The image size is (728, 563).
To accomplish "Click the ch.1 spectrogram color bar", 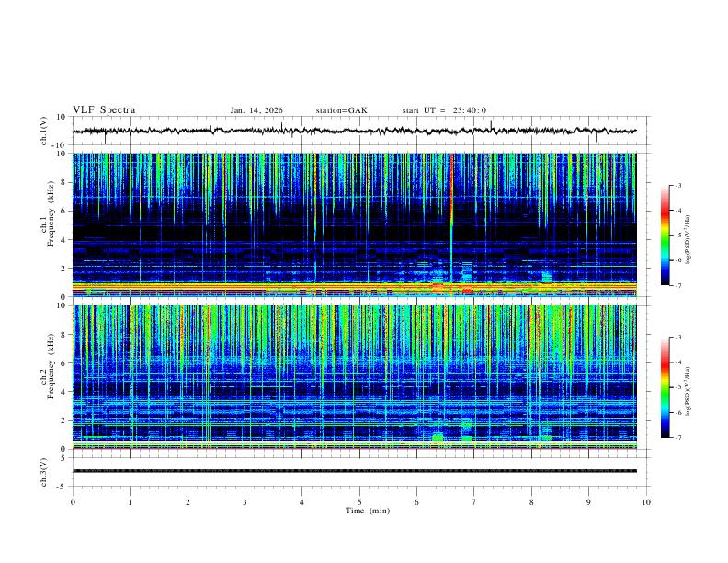I will pyautogui.click(x=665, y=236).
